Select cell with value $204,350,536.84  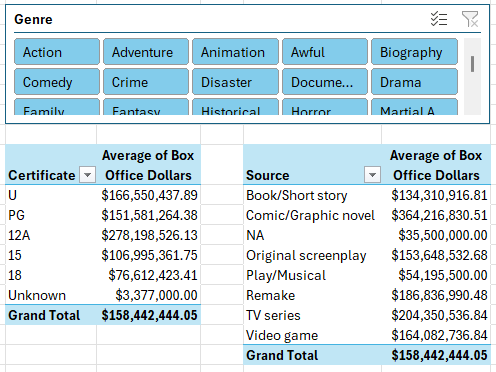click(436, 315)
